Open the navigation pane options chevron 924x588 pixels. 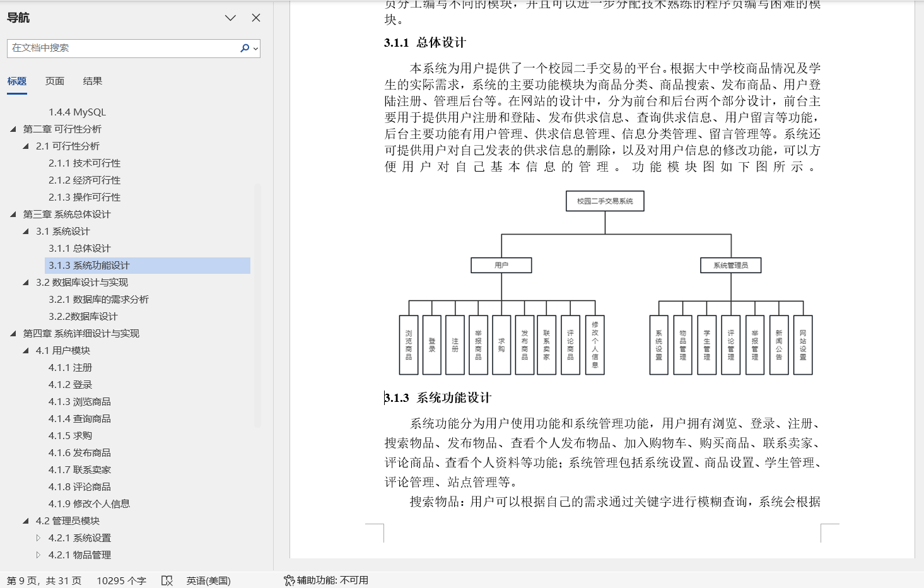click(230, 18)
